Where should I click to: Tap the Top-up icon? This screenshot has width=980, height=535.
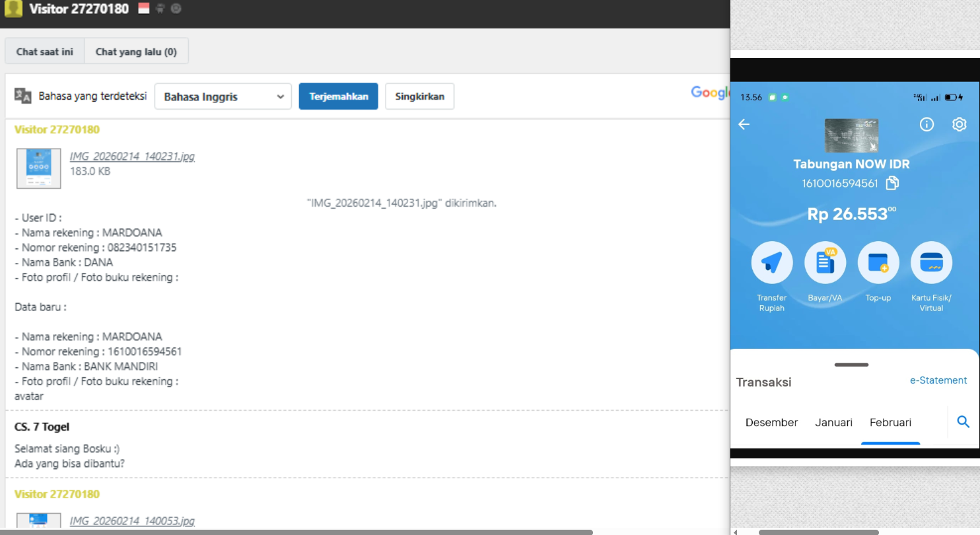point(878,262)
